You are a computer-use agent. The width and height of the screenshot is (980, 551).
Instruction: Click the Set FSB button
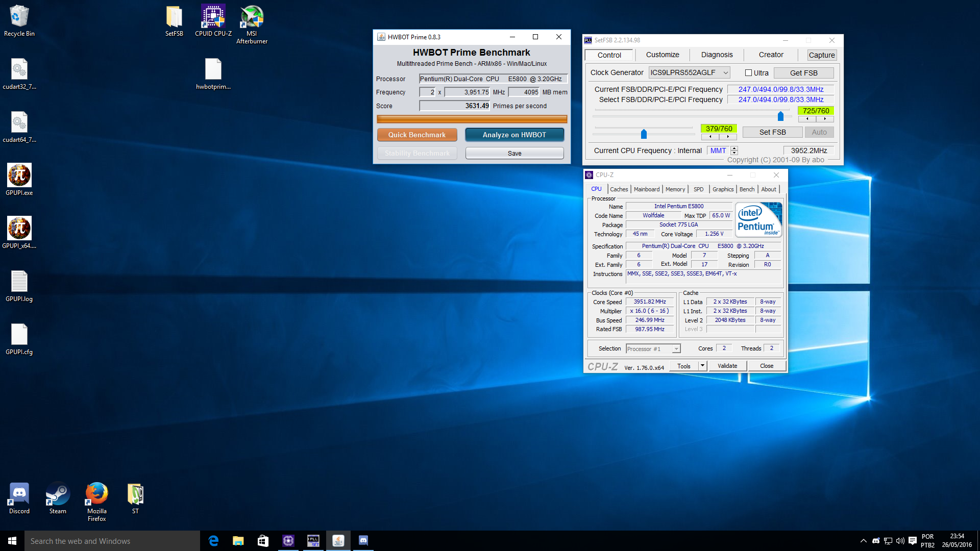pos(772,132)
